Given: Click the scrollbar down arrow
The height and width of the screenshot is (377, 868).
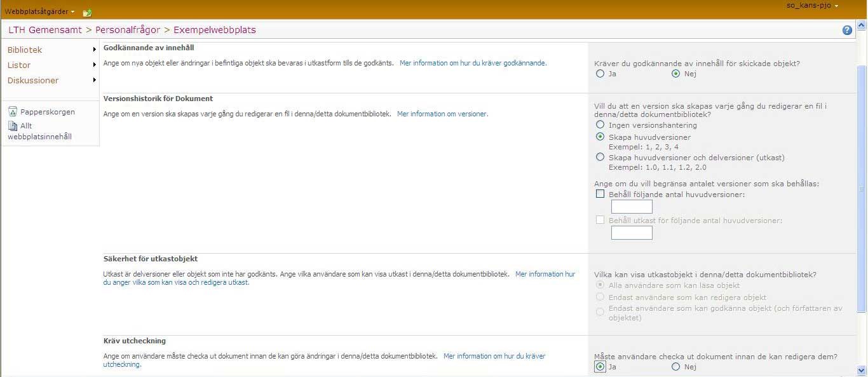Looking at the screenshot, I should point(862,371).
